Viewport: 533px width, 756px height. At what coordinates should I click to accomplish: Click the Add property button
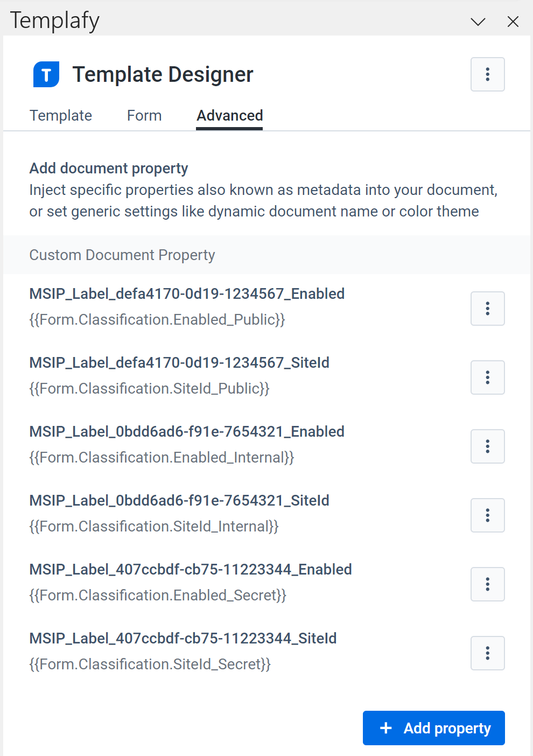click(x=433, y=728)
